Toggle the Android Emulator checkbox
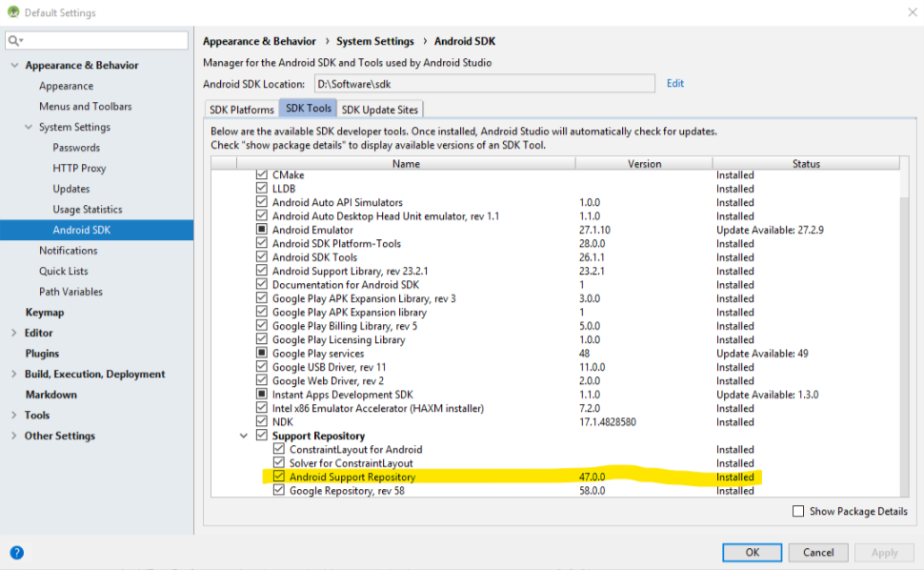The image size is (924, 570). coord(262,230)
